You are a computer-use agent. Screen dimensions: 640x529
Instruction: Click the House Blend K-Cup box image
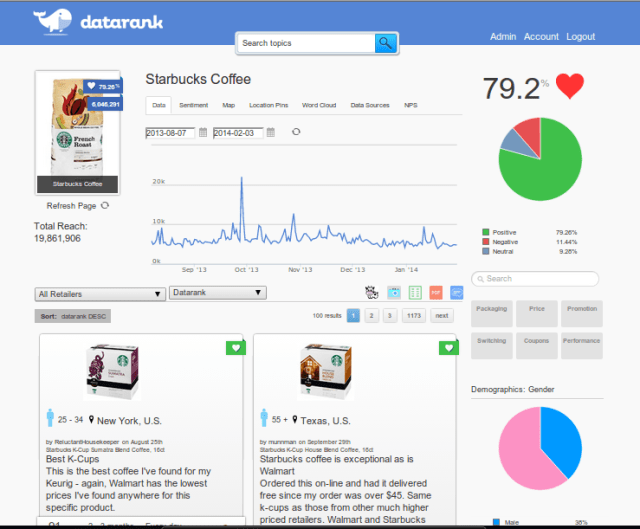tap(326, 371)
